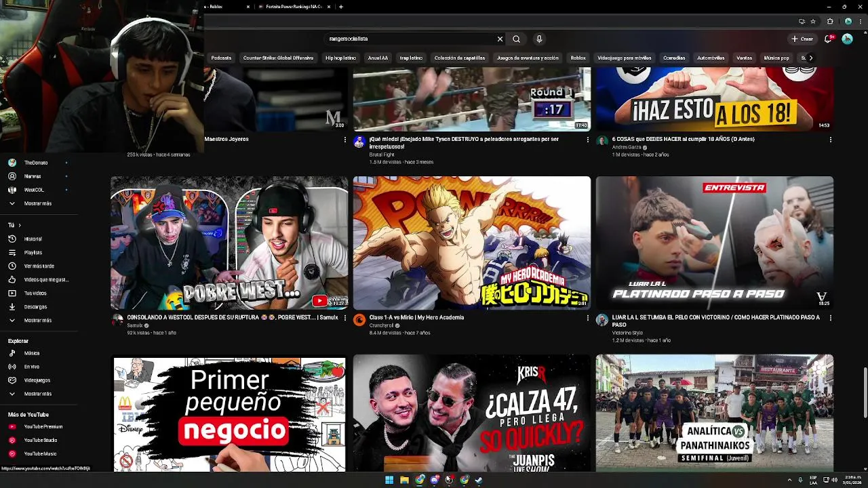The height and width of the screenshot is (488, 868).
Task: Open Historial in the sidebar
Action: pyautogui.click(x=33, y=239)
